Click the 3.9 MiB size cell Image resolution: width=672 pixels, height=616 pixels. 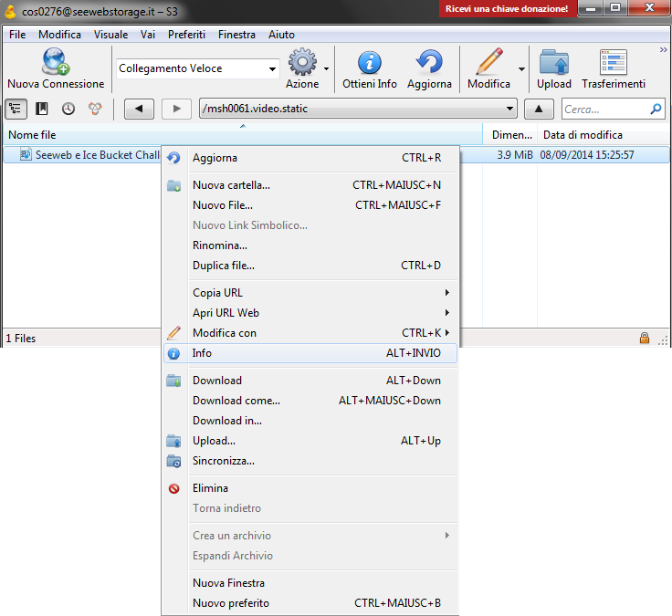[x=515, y=154]
